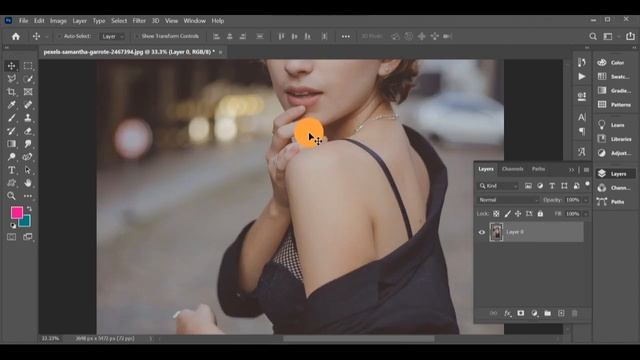
Task: Open the Swatches panel button
Action: click(615, 76)
